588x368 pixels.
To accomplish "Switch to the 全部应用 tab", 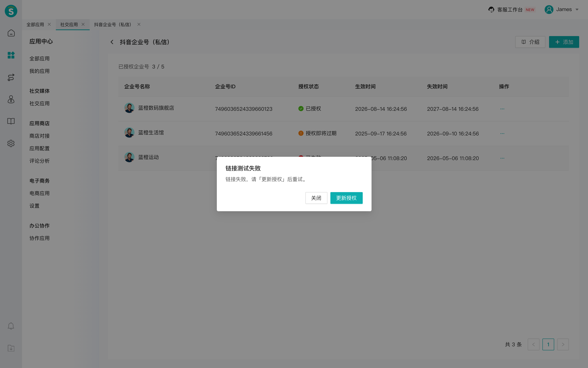I will (x=35, y=25).
